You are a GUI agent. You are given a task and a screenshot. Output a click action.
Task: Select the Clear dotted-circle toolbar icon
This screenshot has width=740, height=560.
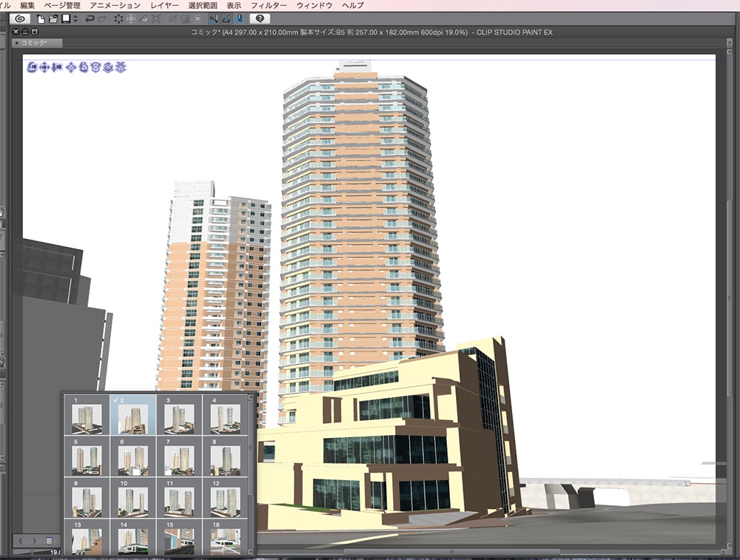pyautogui.click(x=118, y=19)
